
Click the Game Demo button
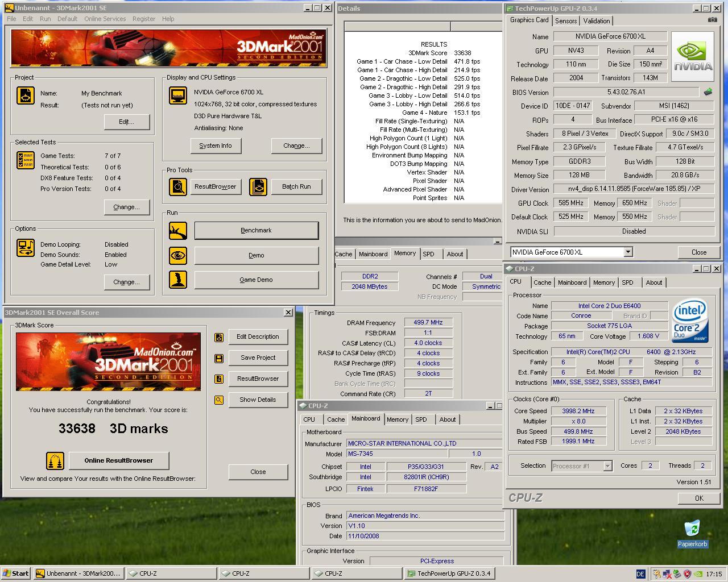[x=256, y=280]
